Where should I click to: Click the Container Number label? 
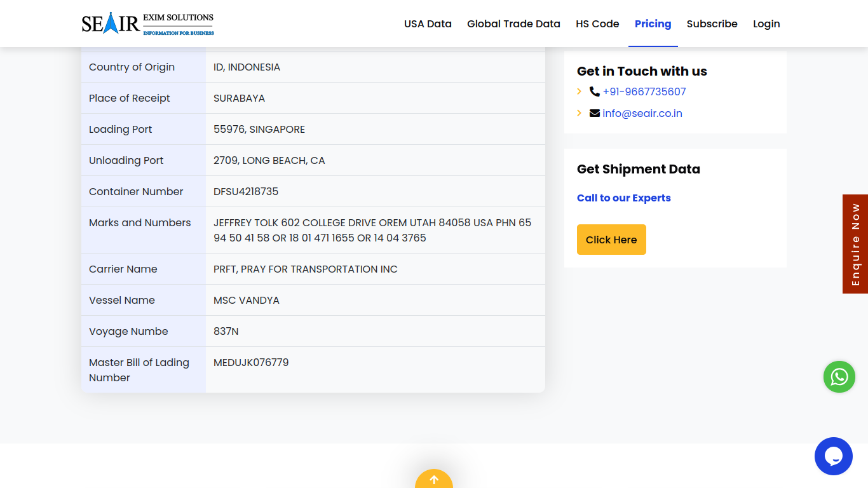pos(136,191)
